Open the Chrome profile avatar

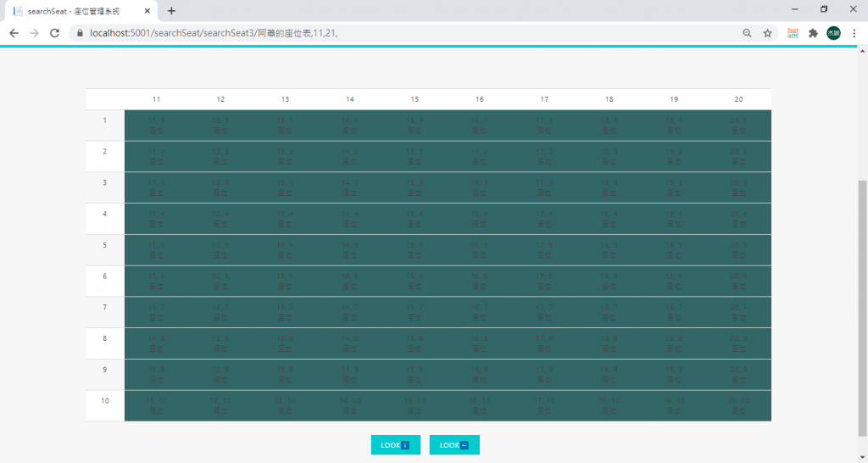[833, 33]
